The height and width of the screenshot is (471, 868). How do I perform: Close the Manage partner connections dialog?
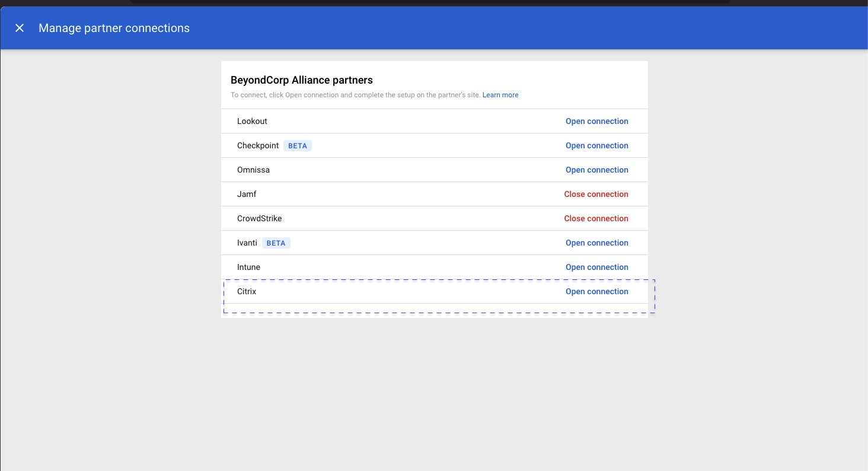pyautogui.click(x=20, y=28)
